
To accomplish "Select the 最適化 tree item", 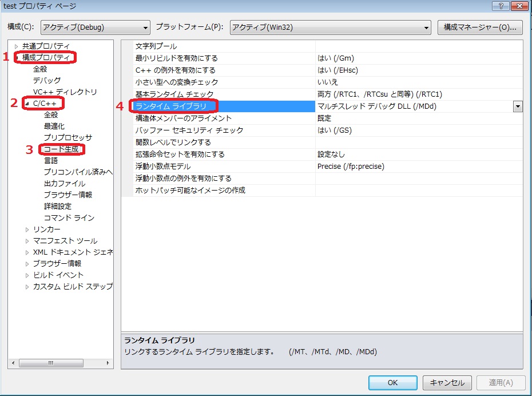I will coord(54,126).
